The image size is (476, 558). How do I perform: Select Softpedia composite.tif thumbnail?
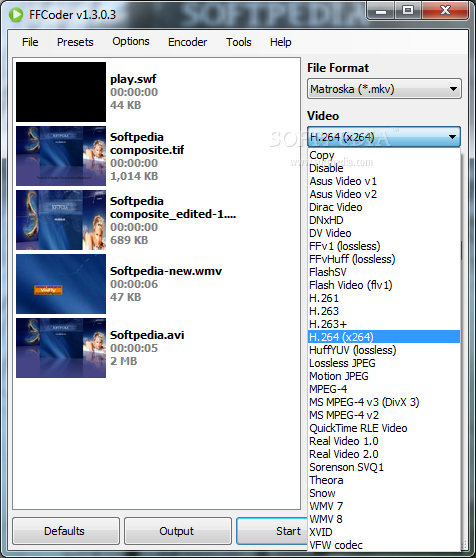(61, 156)
